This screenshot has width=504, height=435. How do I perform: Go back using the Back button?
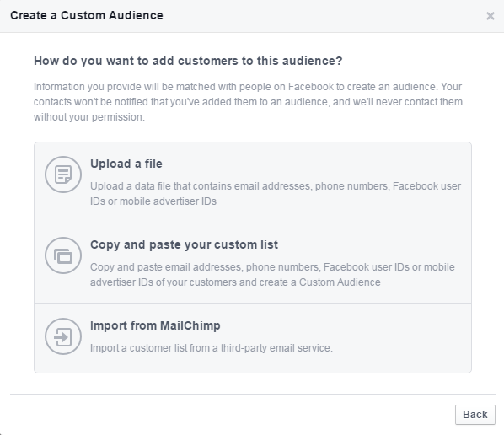point(475,415)
